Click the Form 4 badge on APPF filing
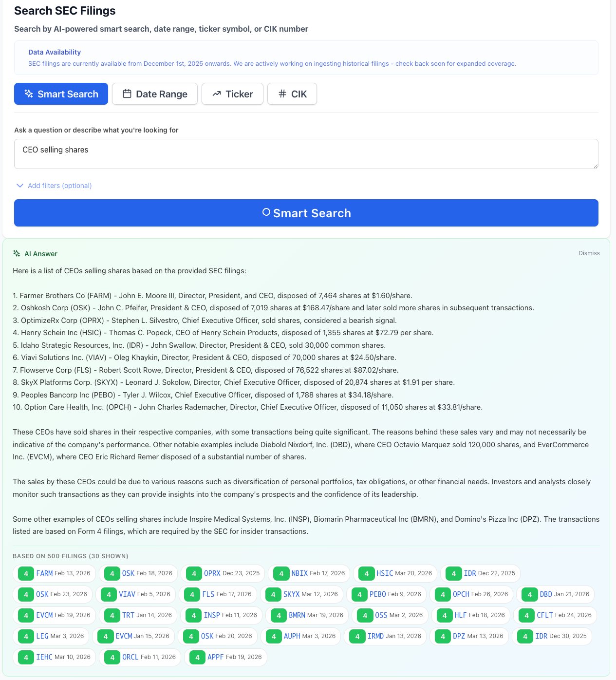 [x=197, y=657]
